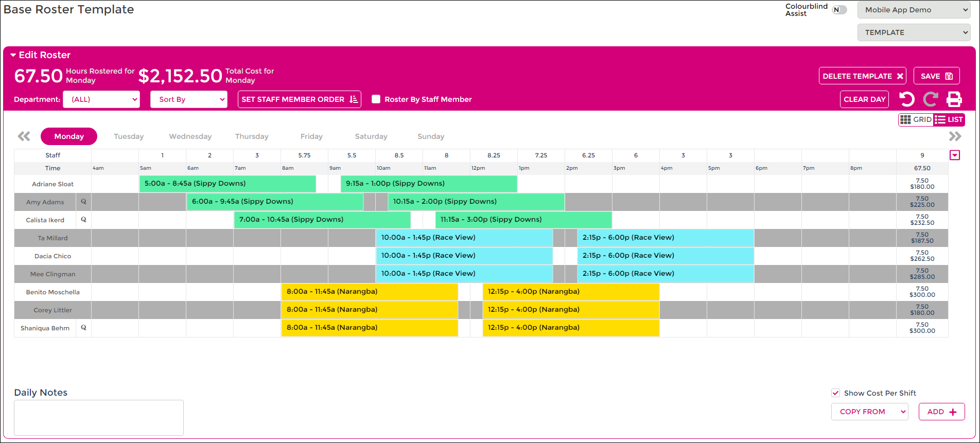Select Calista Ikerd's 7:00a - 10:45a shift

322,220
